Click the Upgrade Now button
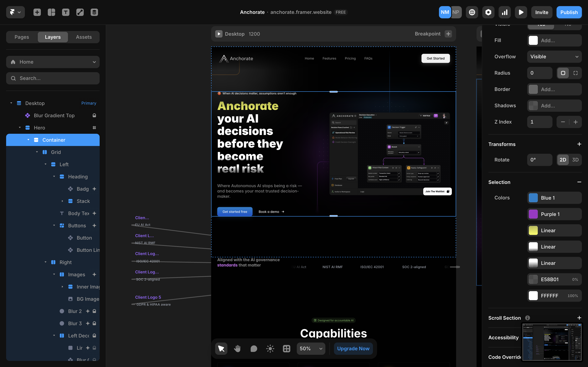This screenshot has height=367, width=588. pyautogui.click(x=353, y=349)
